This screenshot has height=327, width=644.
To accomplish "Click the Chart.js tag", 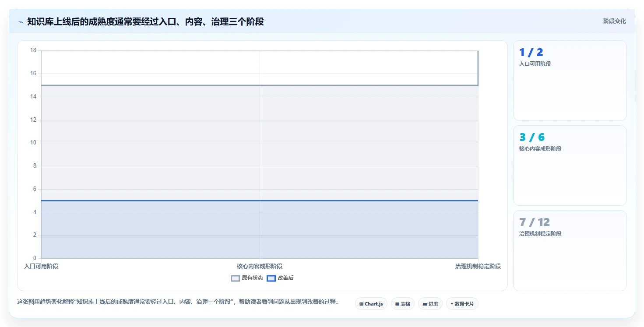I will point(371,304).
